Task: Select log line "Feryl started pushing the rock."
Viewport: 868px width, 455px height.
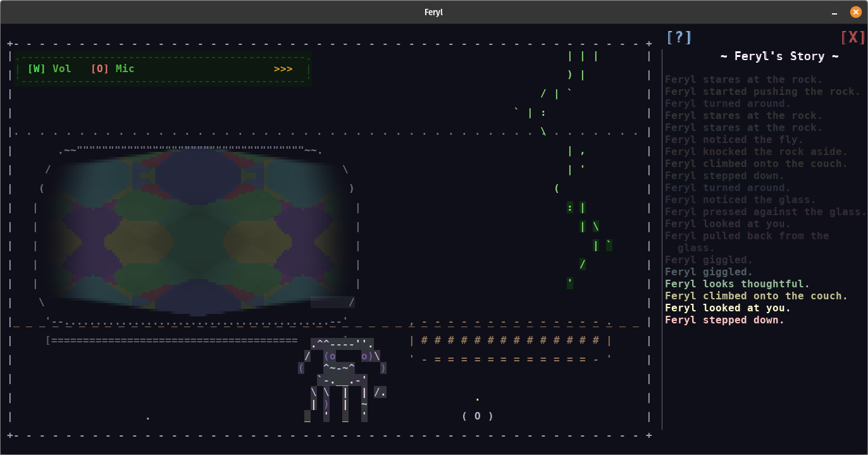Action: point(762,92)
